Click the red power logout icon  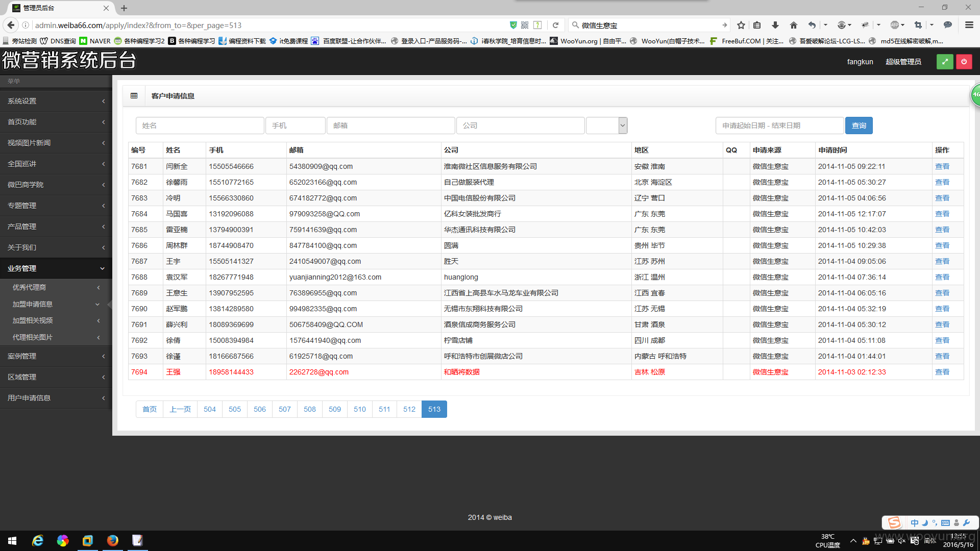[964, 62]
